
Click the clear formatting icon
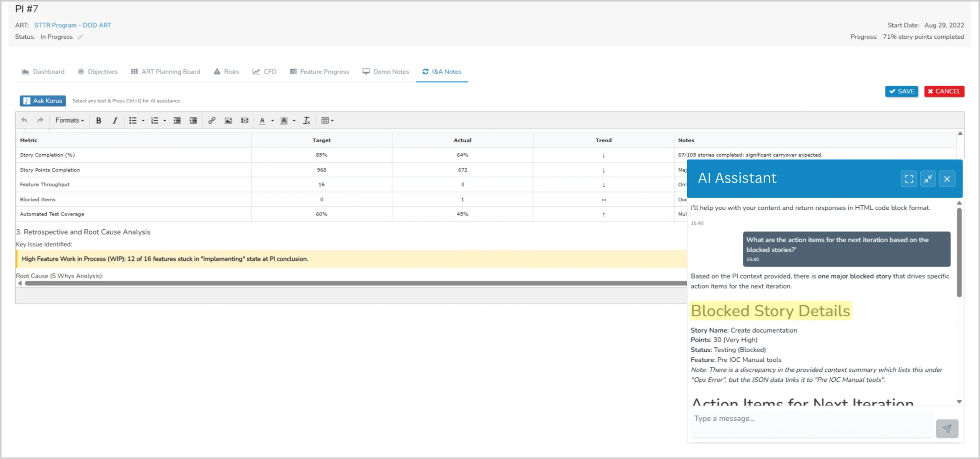point(306,121)
